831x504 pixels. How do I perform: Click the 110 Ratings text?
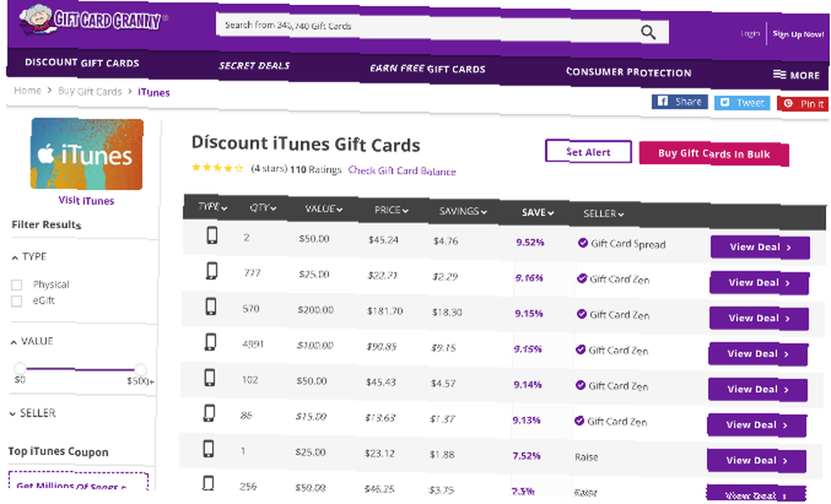(315, 169)
